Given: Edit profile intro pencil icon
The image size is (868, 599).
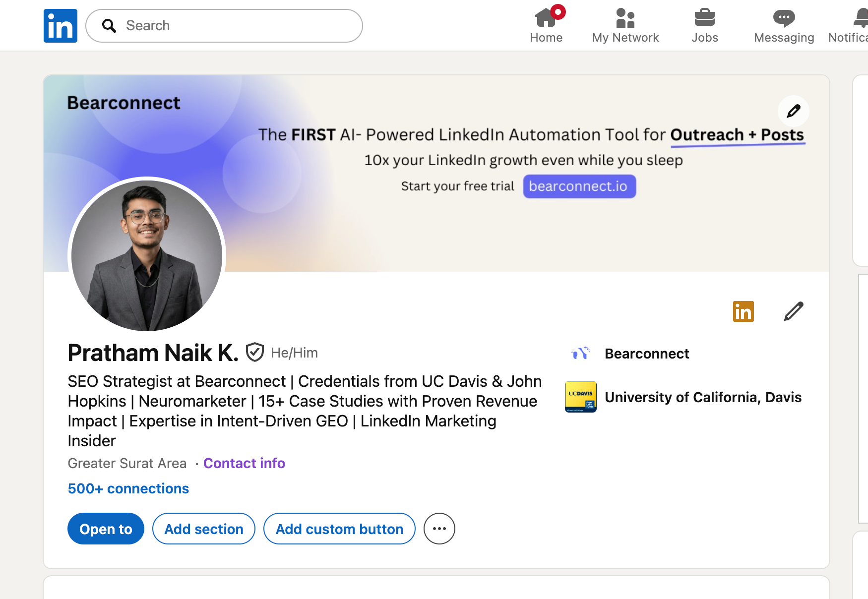Looking at the screenshot, I should coord(793,311).
